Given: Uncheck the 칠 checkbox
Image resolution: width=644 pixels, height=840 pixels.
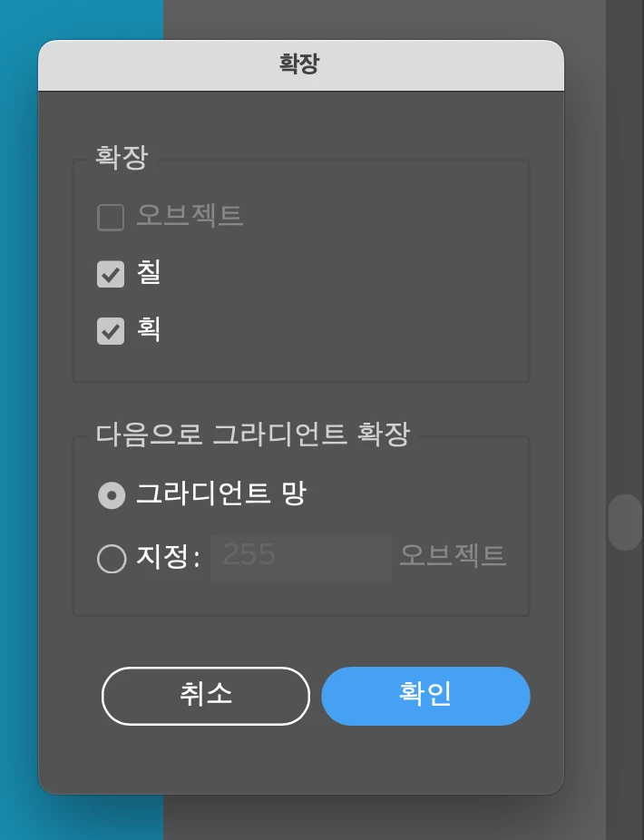Looking at the screenshot, I should click(x=111, y=274).
